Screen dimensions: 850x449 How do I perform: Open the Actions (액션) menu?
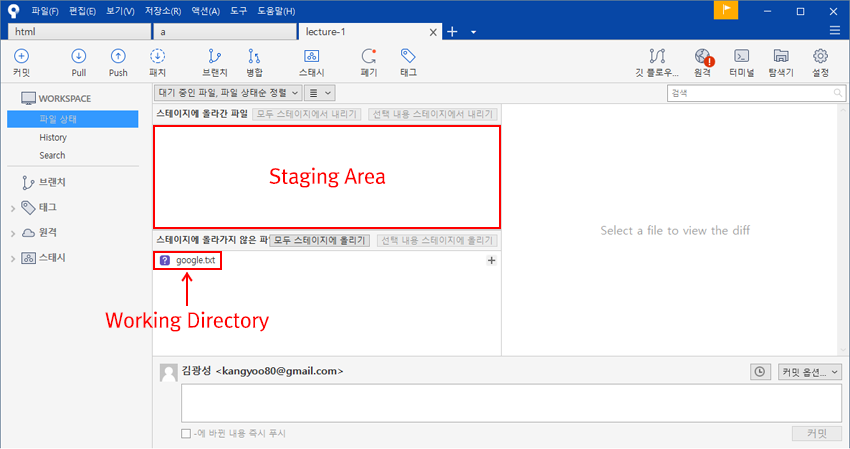coord(205,11)
